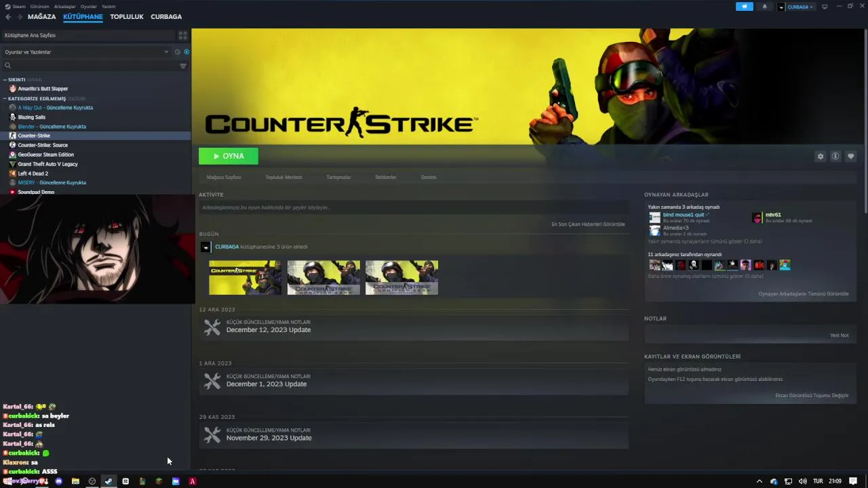Screen dimensions: 868x488
Task: Click wrench icon for November 29 update
Action: point(212,436)
